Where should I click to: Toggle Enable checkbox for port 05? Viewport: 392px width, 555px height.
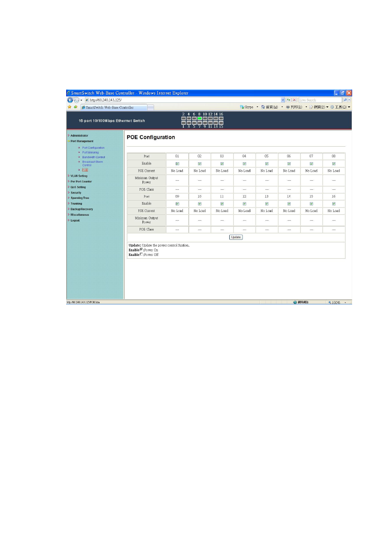click(x=267, y=164)
